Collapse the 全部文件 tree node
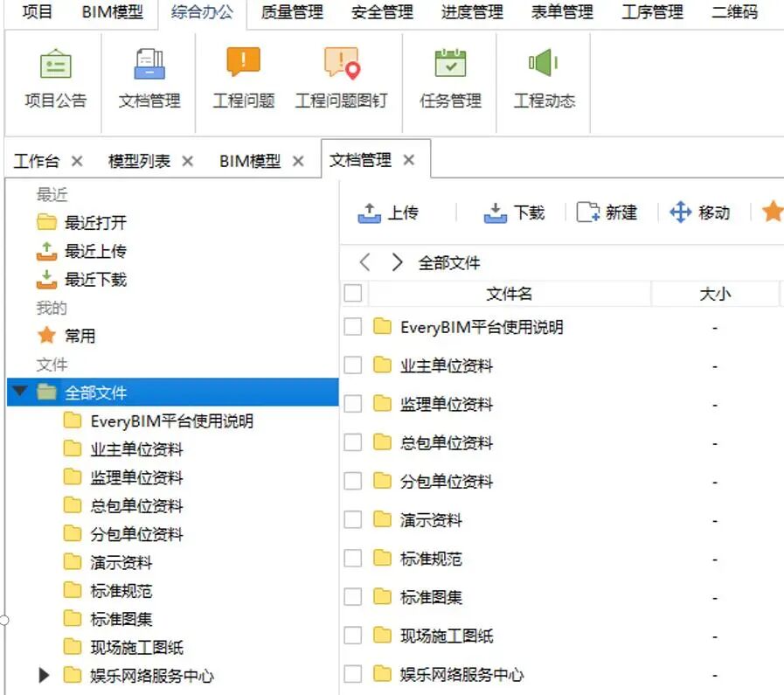This screenshot has width=784, height=695. coord(19,392)
